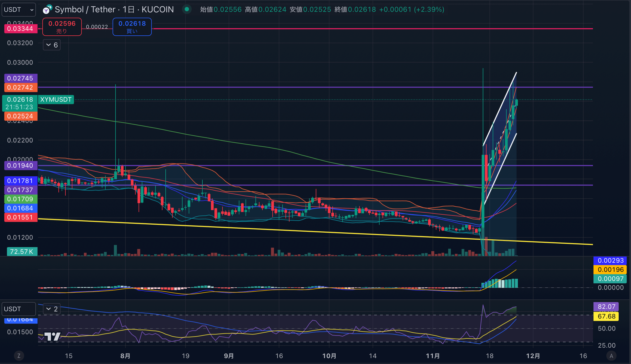Click the Z timezone button
The image size is (631, 364).
(x=19, y=356)
